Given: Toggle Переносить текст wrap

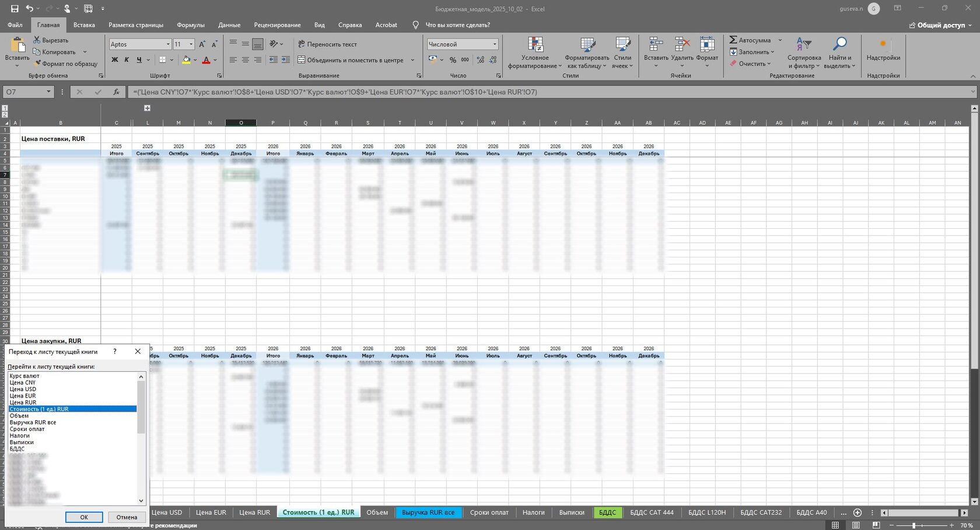Looking at the screenshot, I should (x=327, y=44).
